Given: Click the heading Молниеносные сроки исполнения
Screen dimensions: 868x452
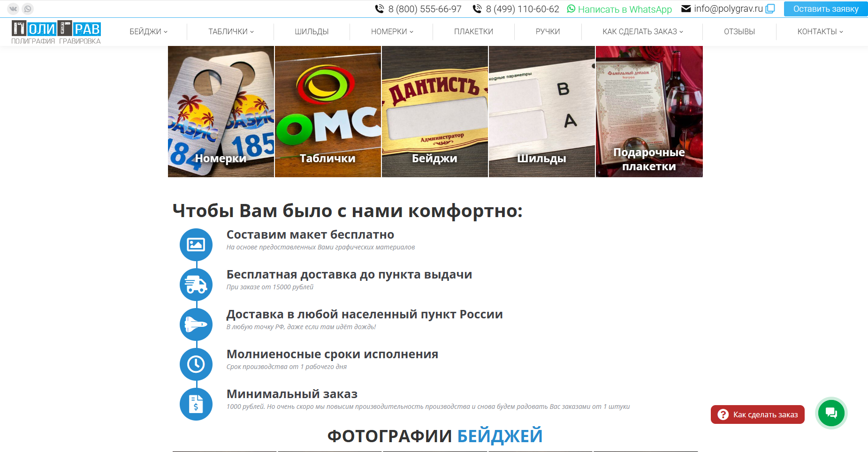Looking at the screenshot, I should pos(332,354).
